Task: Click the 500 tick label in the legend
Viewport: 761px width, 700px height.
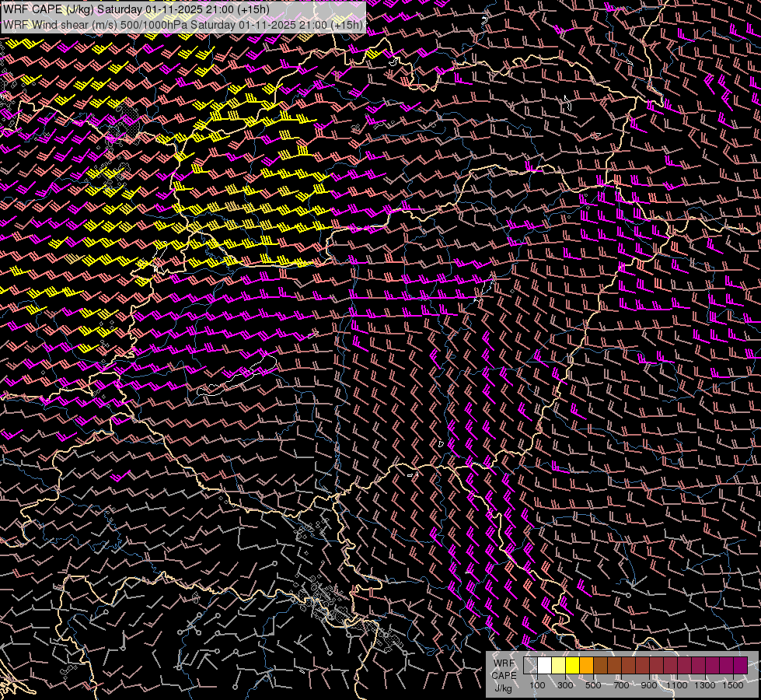Action: [x=593, y=685]
